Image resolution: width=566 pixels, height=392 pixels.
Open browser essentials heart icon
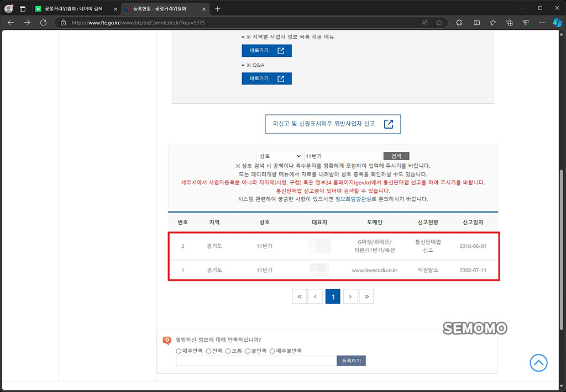click(x=526, y=22)
